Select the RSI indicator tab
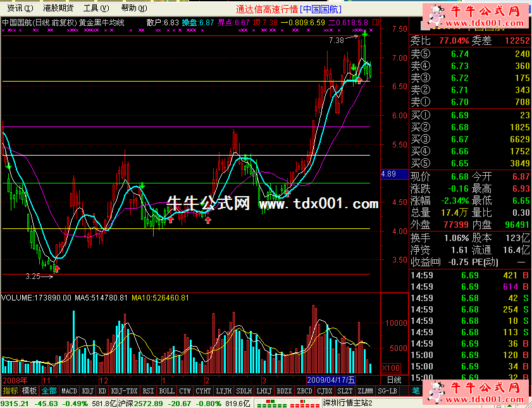Screen dimensions: 532x408 point(148,391)
